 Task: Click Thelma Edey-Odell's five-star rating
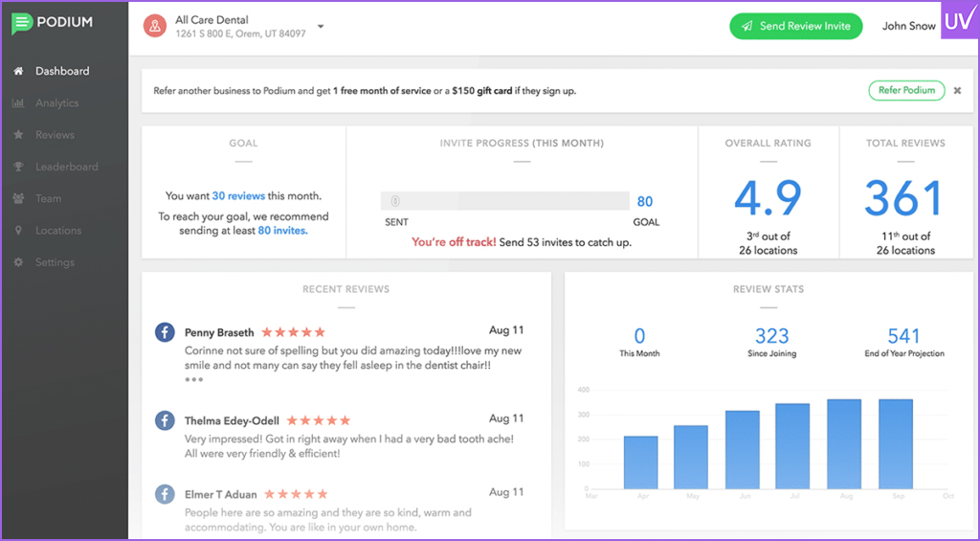coord(319,420)
